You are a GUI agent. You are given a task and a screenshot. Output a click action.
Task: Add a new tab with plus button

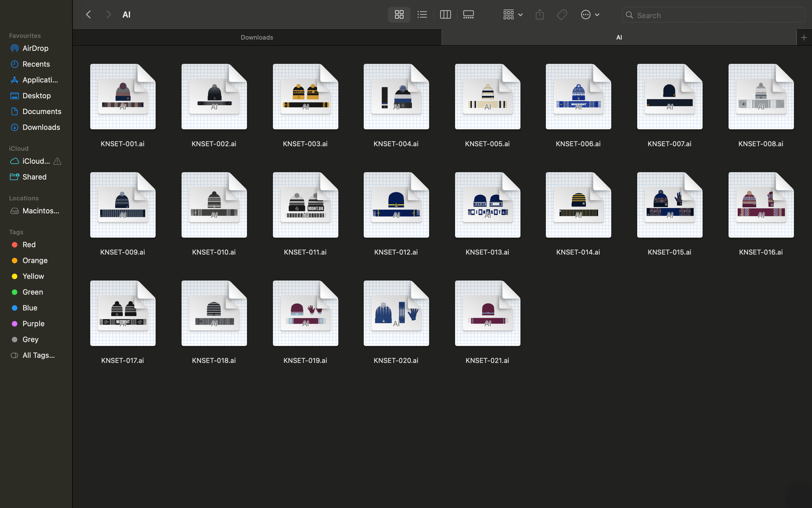point(804,38)
